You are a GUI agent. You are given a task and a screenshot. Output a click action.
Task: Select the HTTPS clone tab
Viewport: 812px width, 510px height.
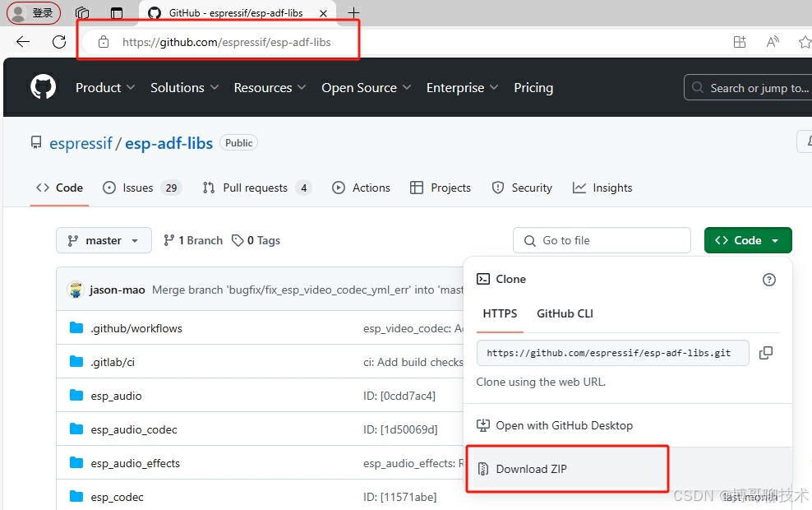click(500, 313)
